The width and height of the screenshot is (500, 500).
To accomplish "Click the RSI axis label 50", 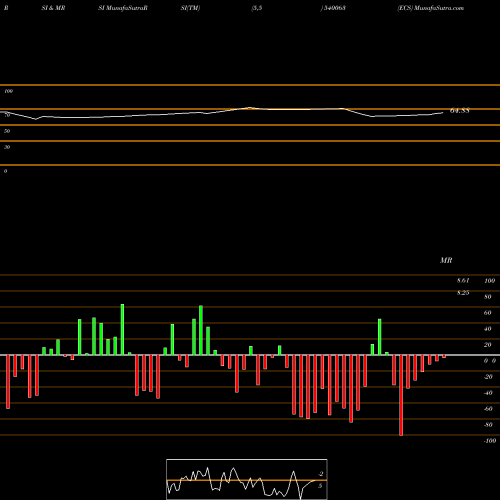I will click(x=7, y=131).
